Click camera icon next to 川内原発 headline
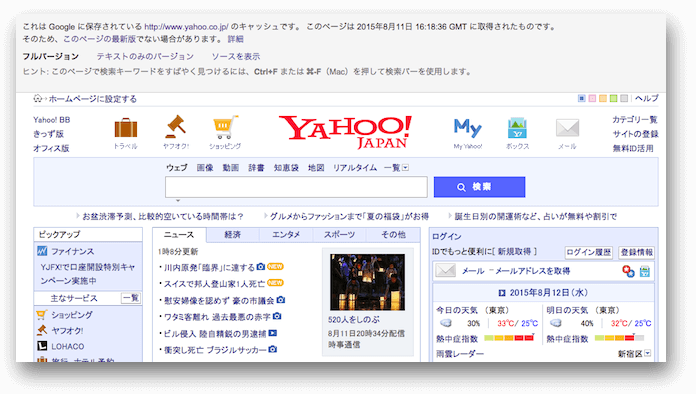Image resolution: width=696 pixels, height=394 pixels. coord(261,267)
